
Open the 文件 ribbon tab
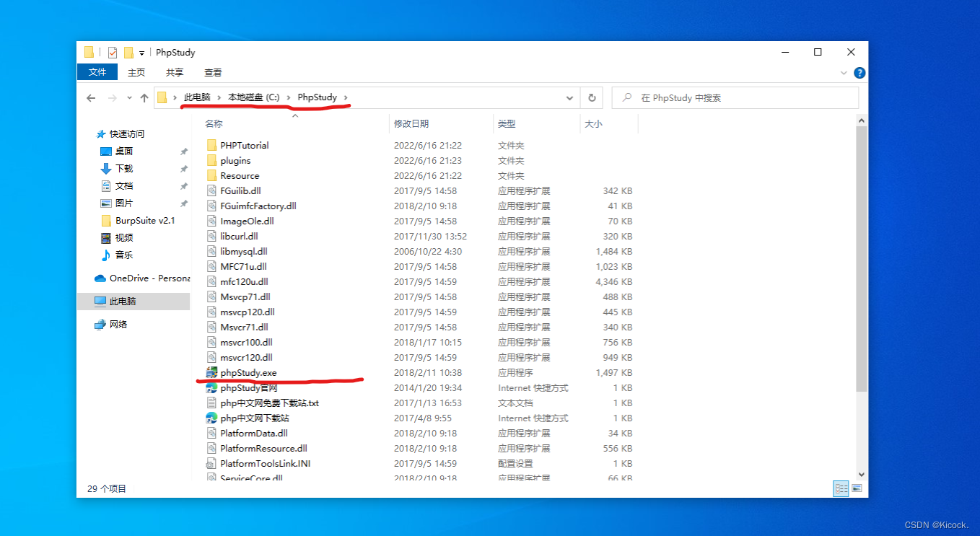coord(97,72)
